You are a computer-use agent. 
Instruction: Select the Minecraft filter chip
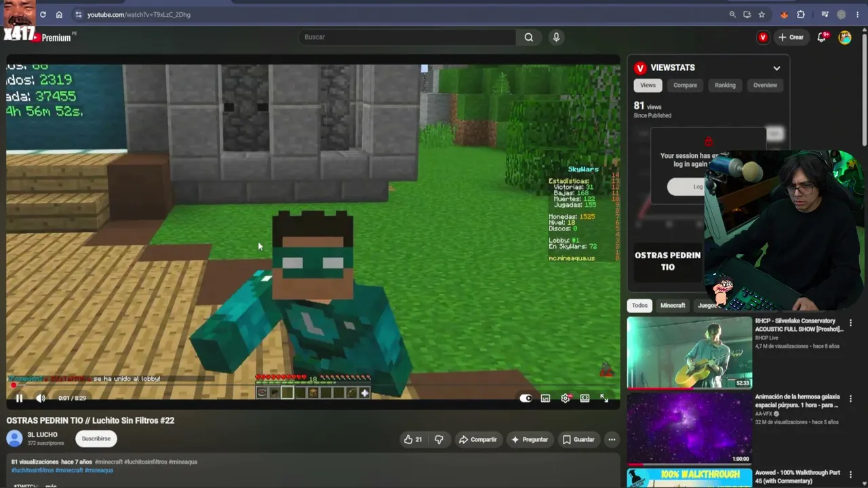(673, 306)
